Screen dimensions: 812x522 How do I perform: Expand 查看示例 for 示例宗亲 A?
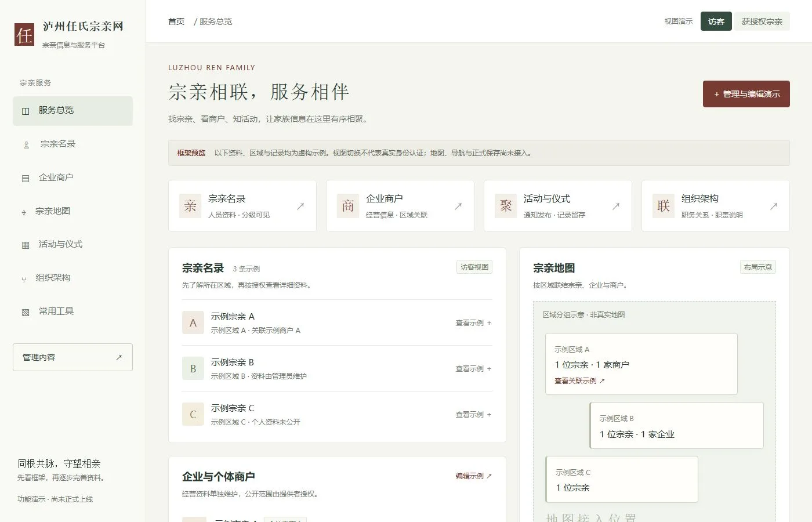pos(473,323)
